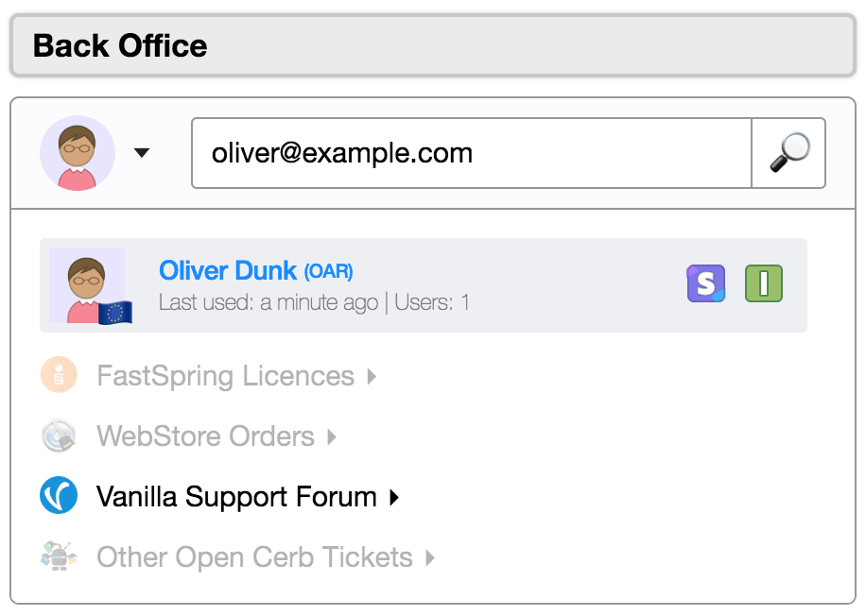The image size is (866, 616).
Task: Open the avatar dropdown arrow
Action: pyautogui.click(x=140, y=152)
